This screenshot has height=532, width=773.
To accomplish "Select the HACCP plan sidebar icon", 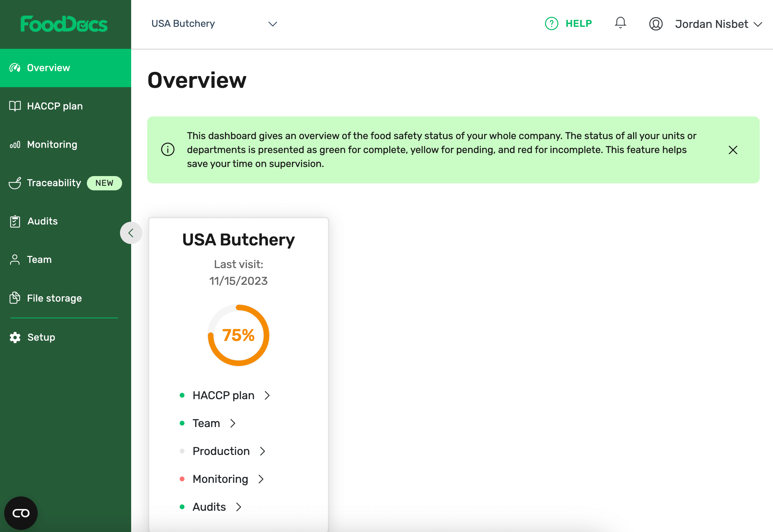I will coord(15,106).
